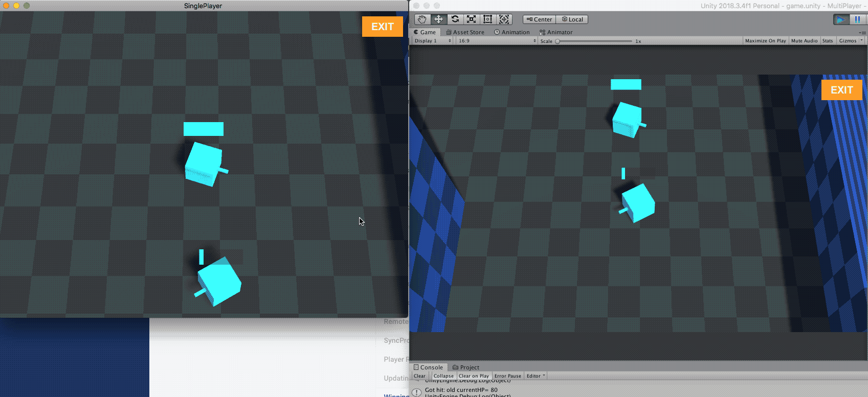868x397 pixels.
Task: Select the combined Transform tool
Action: pos(504,19)
